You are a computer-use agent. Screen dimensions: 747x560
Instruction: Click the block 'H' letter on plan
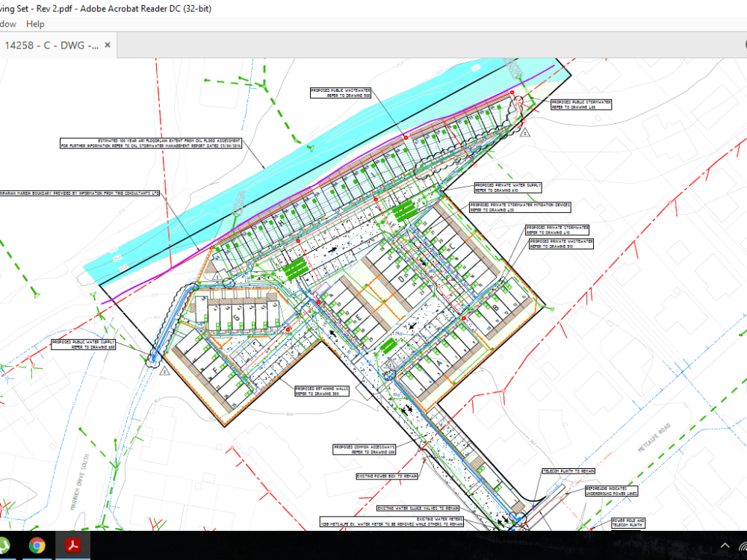point(281,222)
